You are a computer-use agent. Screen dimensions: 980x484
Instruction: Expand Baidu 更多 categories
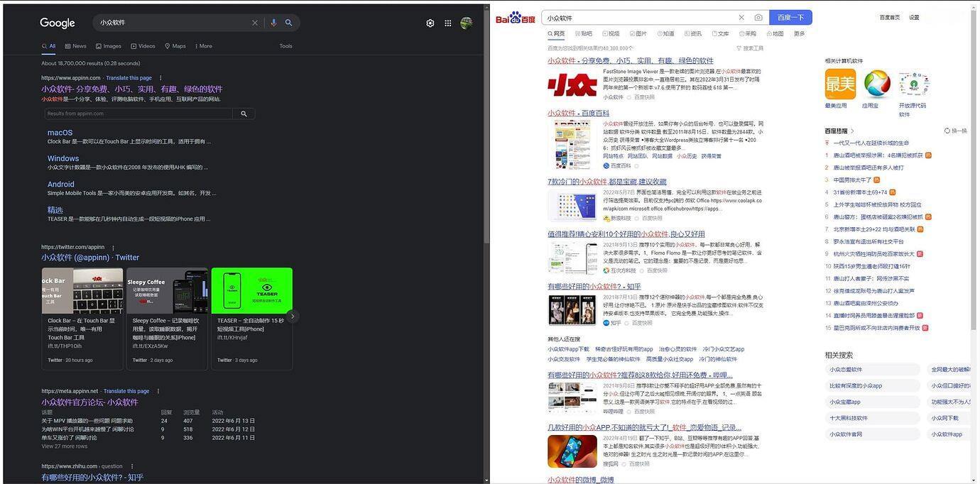800,33
